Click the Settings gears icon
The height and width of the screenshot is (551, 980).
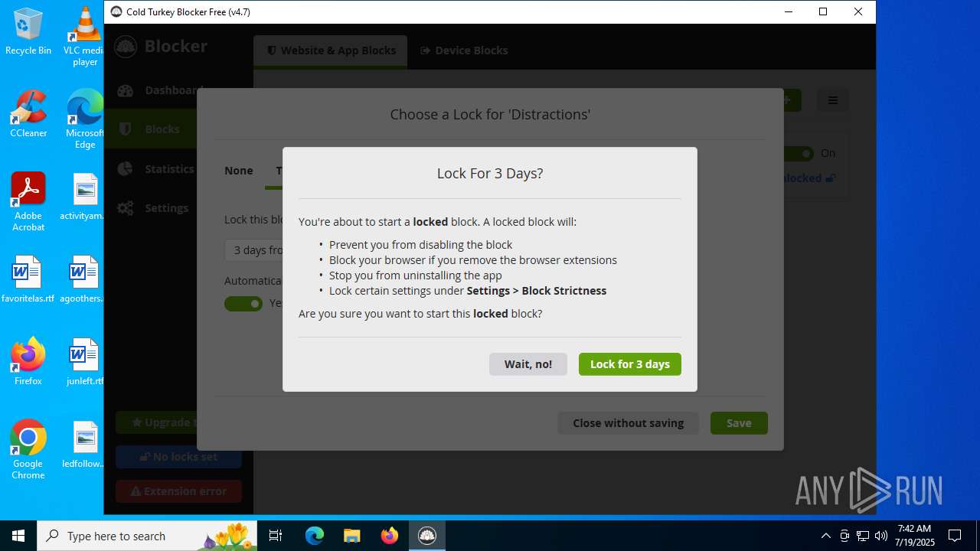pyautogui.click(x=126, y=208)
